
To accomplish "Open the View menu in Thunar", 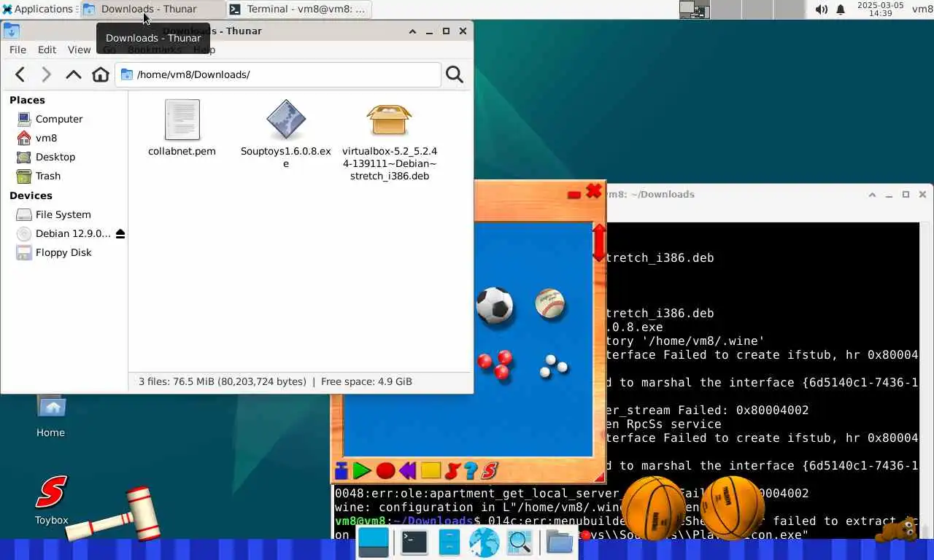I will (79, 50).
